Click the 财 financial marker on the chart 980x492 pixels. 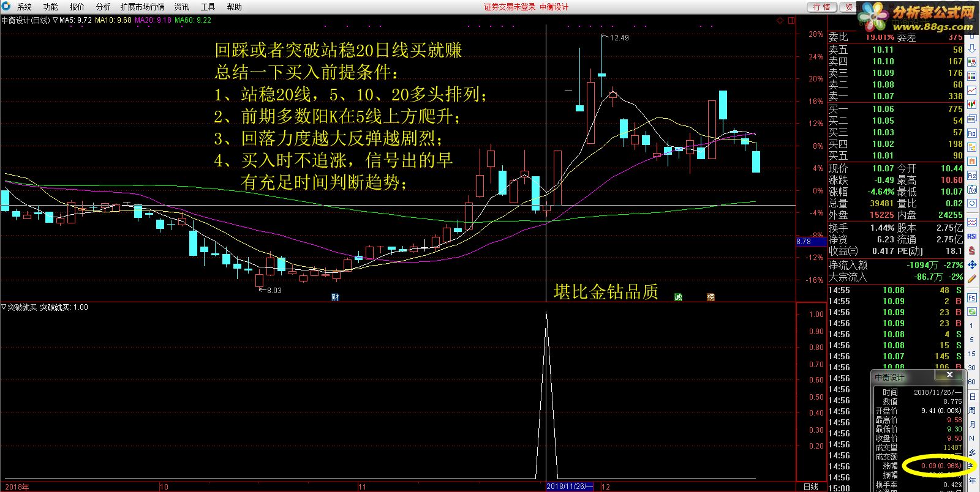click(x=335, y=297)
